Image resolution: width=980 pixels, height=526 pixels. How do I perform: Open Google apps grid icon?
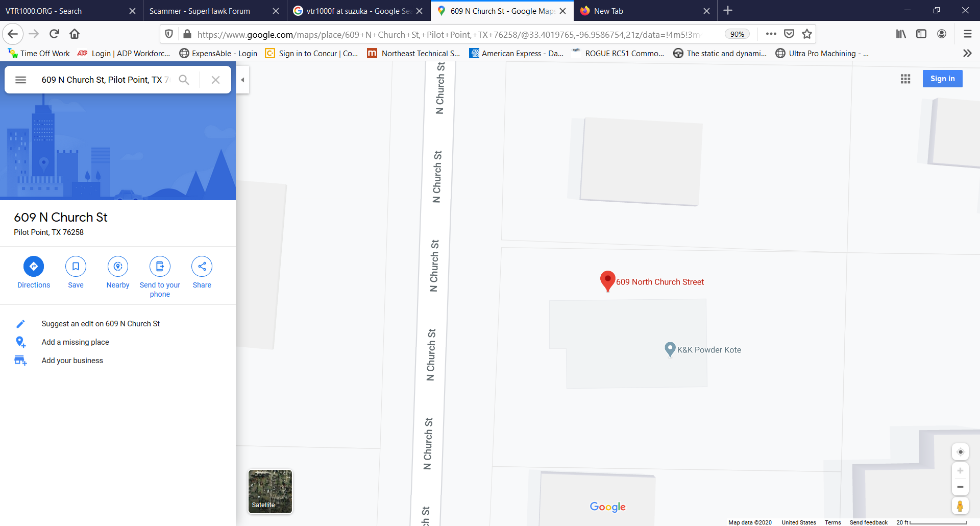click(x=905, y=79)
